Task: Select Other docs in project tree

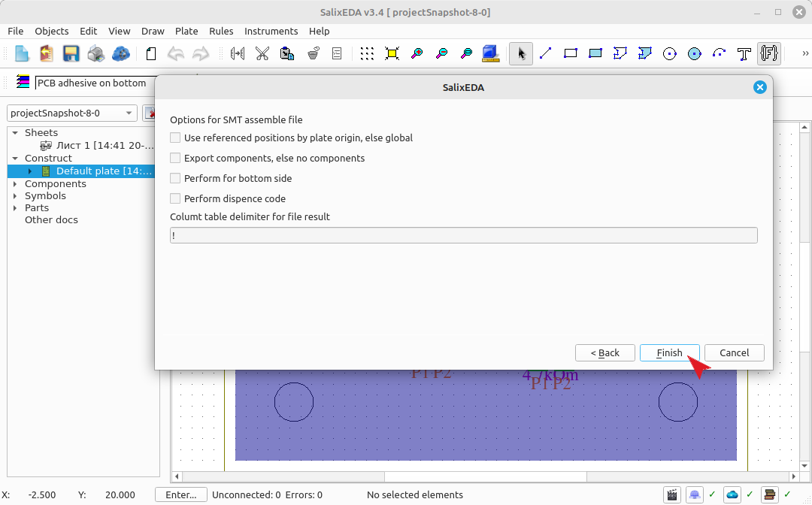Action: (x=51, y=220)
